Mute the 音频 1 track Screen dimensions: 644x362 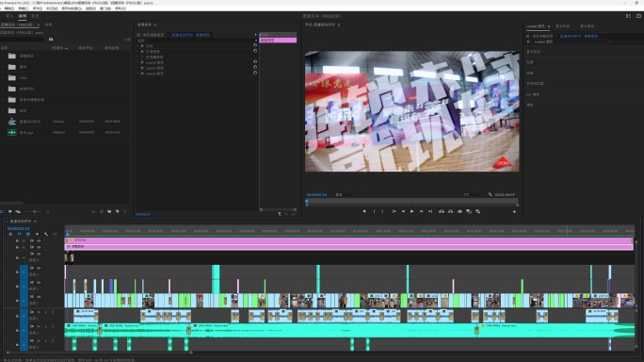(39, 312)
